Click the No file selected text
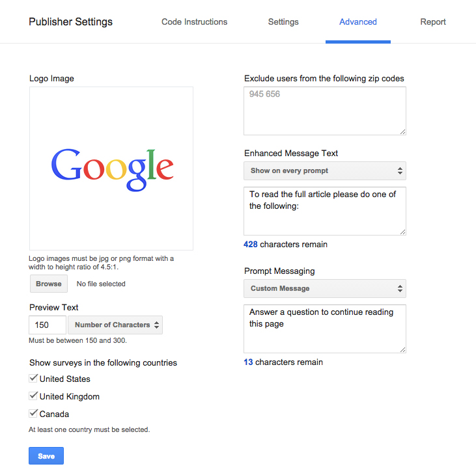 [x=101, y=284]
